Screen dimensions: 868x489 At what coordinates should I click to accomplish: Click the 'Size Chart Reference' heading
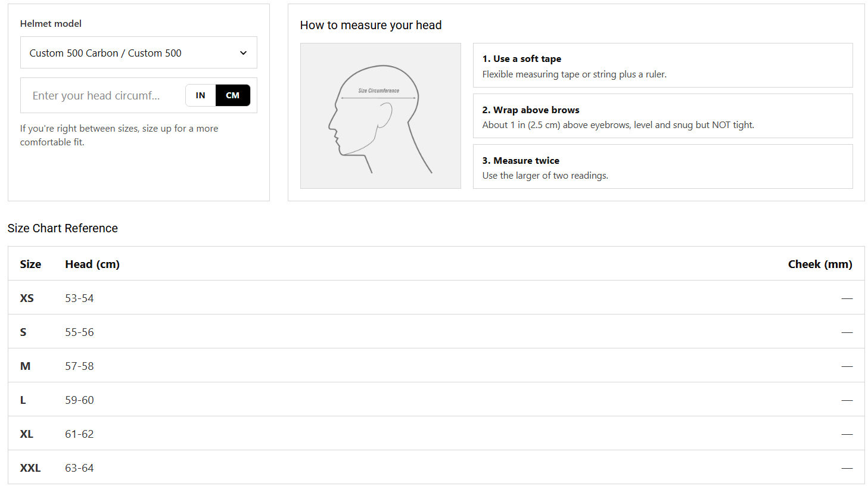[x=63, y=228]
